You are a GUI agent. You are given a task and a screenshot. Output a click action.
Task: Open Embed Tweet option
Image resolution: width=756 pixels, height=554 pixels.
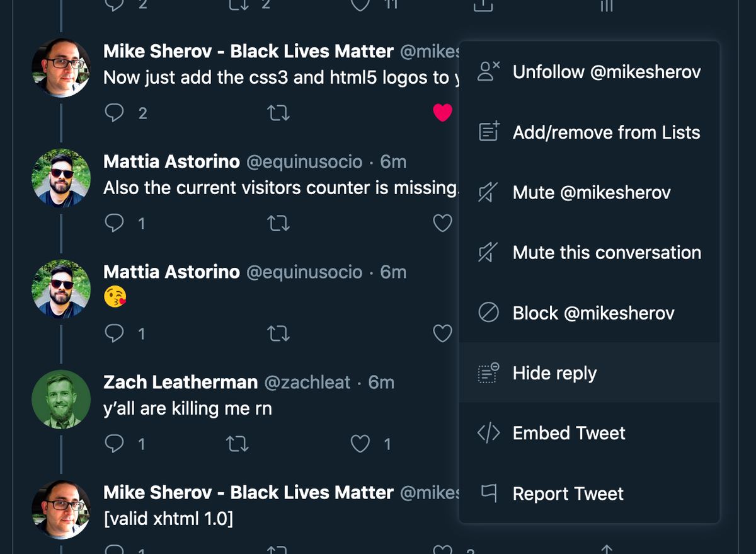590,433
